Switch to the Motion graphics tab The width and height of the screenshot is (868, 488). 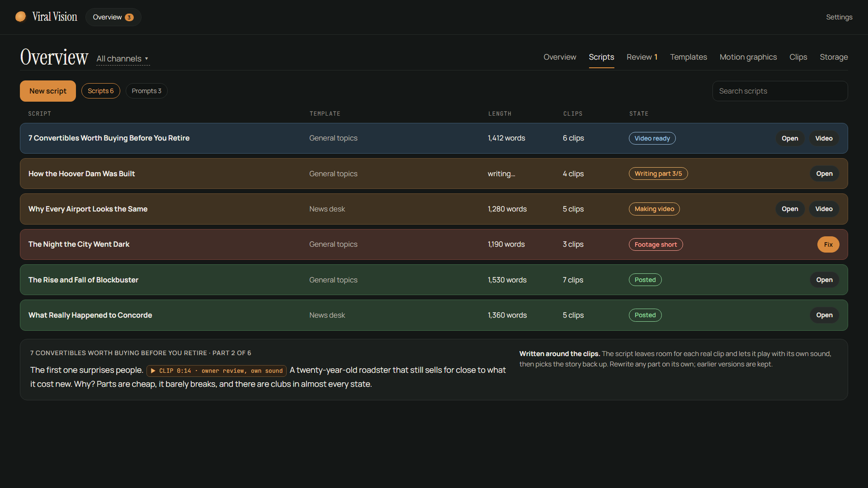pos(748,57)
